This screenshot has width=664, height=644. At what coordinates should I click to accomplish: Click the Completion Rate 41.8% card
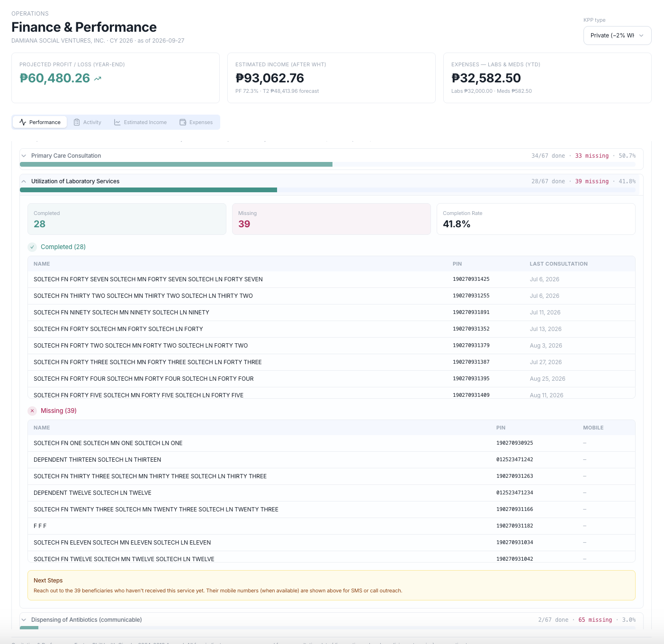pos(536,219)
